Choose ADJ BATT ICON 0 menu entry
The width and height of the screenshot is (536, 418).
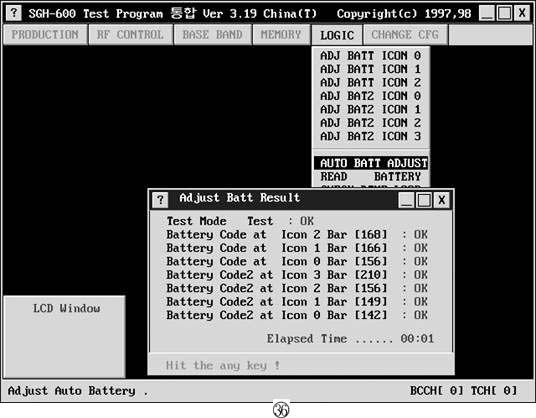point(371,56)
